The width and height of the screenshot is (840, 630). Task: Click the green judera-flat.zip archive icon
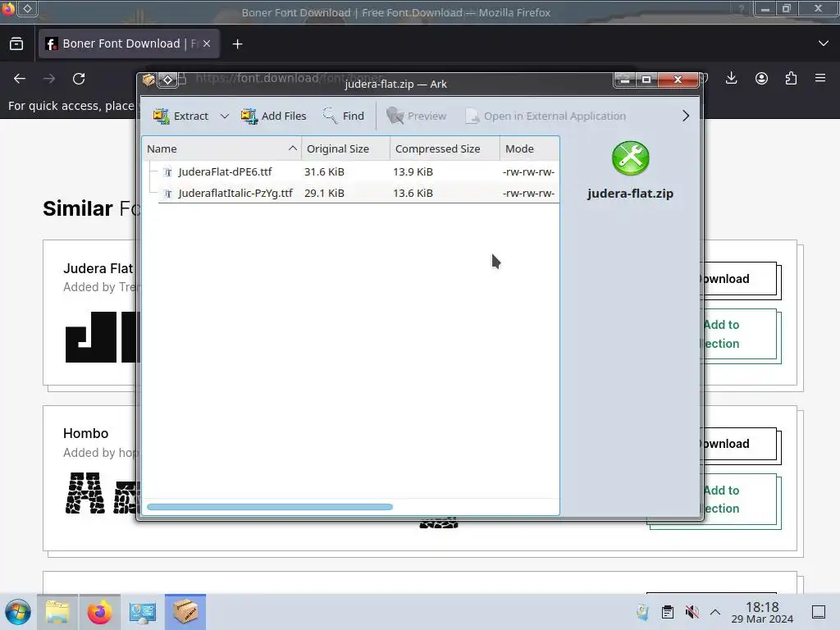point(631,158)
